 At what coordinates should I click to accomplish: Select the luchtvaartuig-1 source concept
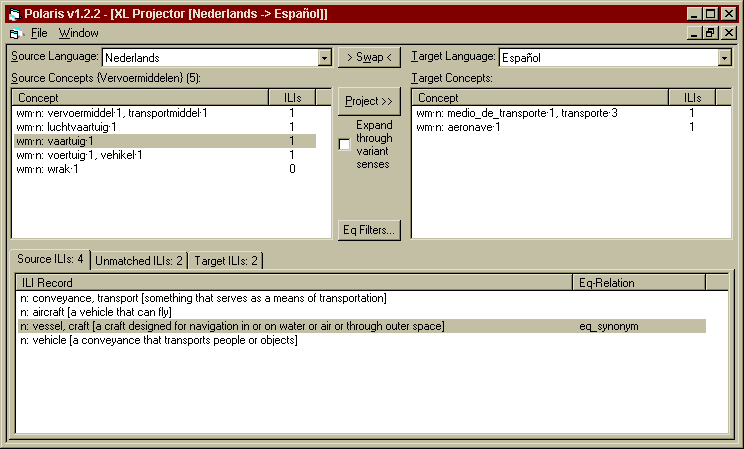tap(68, 127)
